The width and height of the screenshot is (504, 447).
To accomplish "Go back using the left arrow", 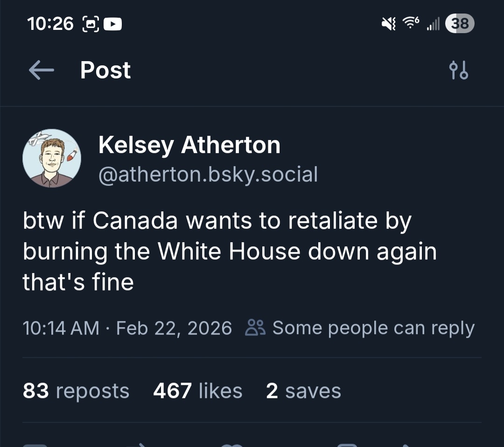I will [41, 70].
